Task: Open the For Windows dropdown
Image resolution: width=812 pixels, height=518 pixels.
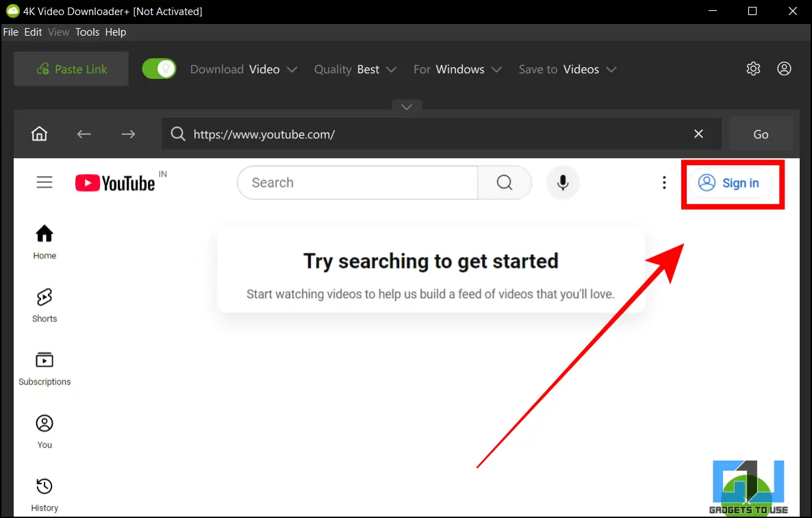Action: [457, 69]
